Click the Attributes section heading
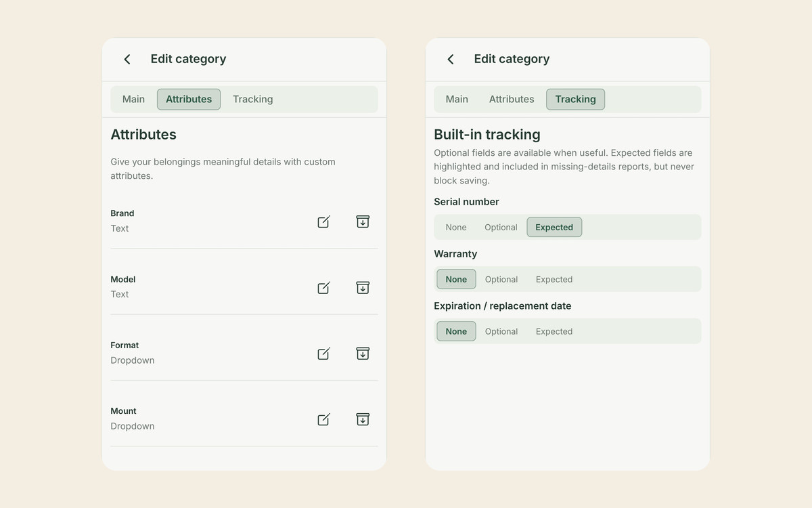Image resolution: width=812 pixels, height=508 pixels. 143,134
